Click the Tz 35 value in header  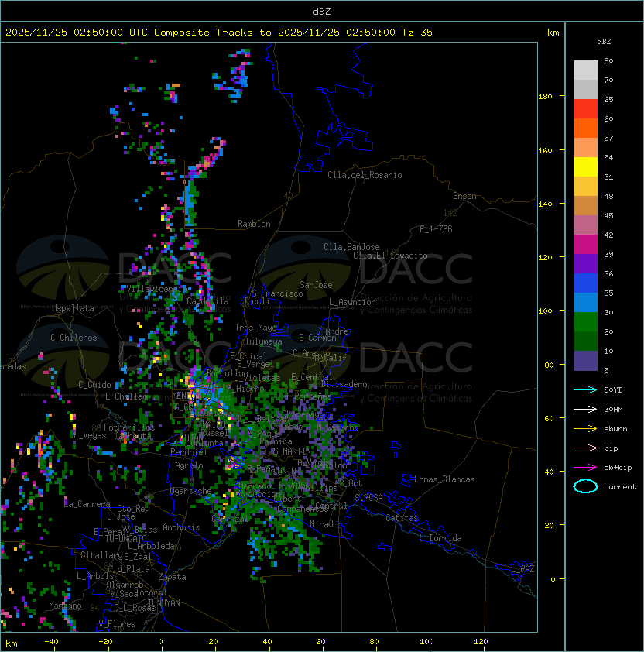(x=417, y=33)
